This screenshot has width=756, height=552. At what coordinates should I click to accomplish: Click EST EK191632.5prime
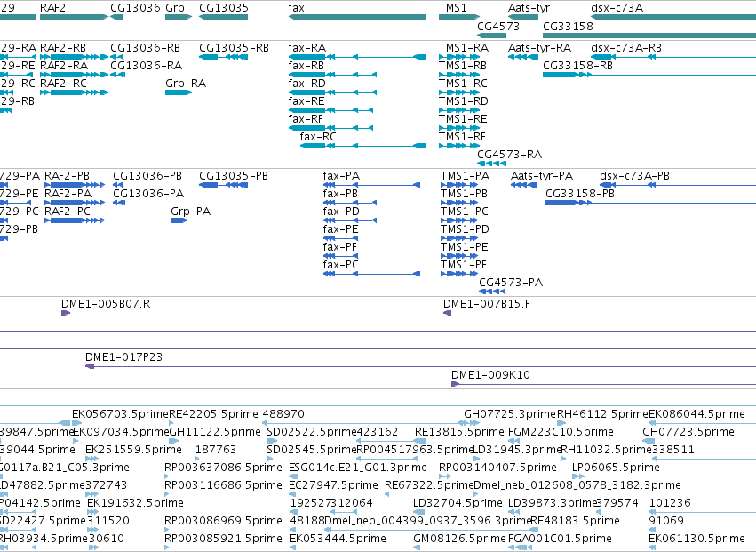[x=136, y=503]
